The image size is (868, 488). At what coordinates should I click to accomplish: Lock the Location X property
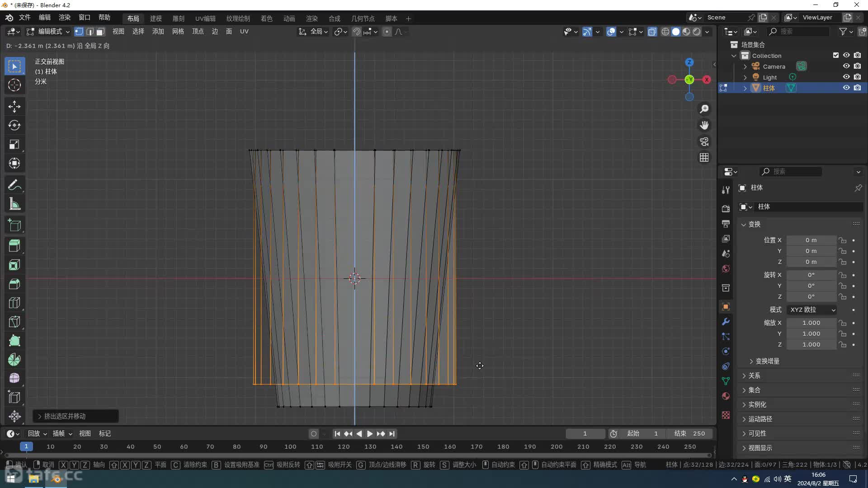point(842,240)
